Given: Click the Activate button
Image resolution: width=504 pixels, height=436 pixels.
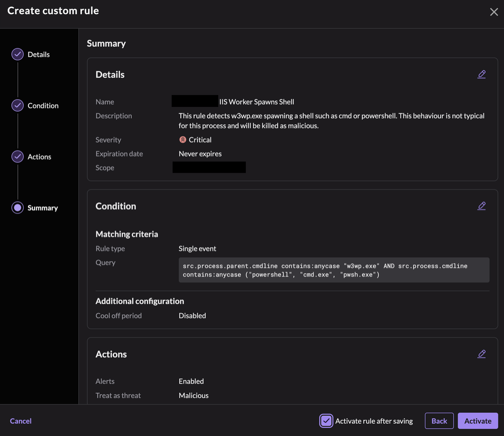Looking at the screenshot, I should tap(478, 421).
